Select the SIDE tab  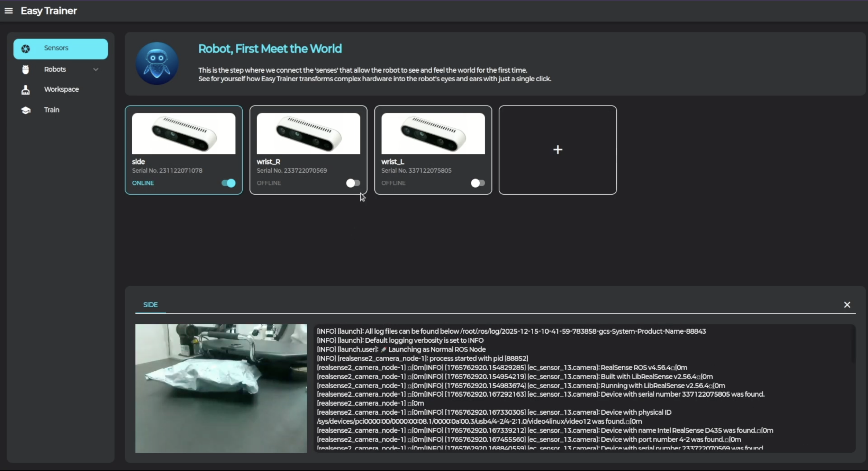point(150,305)
